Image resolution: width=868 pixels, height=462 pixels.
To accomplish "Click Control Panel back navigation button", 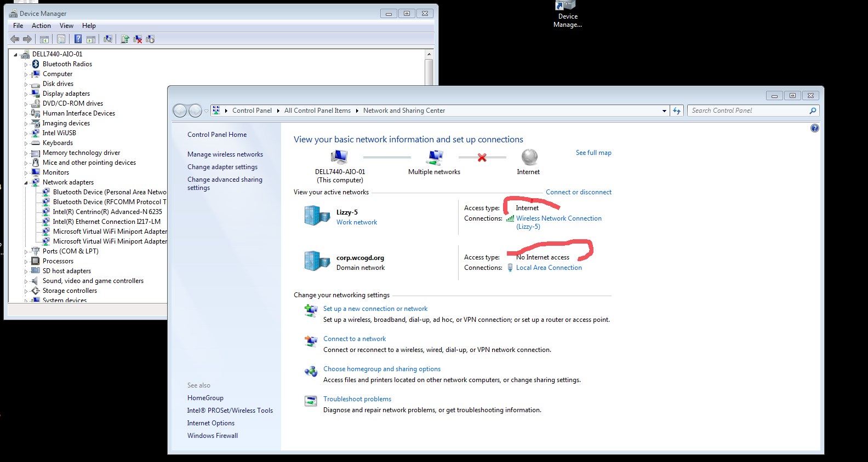I will (180, 111).
